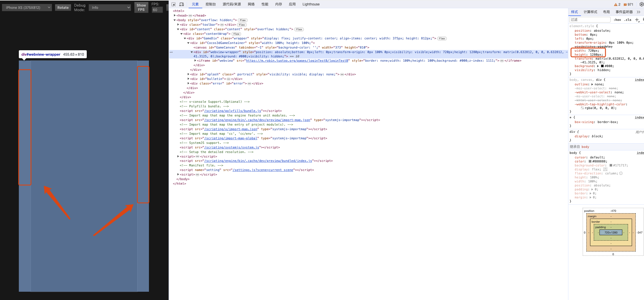Click the flex badge on contentWrap div

pyautogui.click(x=236, y=34)
